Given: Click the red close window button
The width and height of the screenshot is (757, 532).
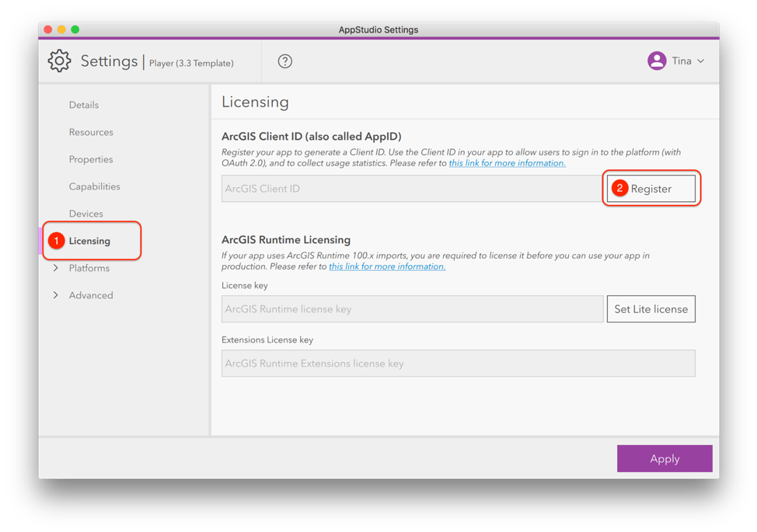Looking at the screenshot, I should coord(47,30).
